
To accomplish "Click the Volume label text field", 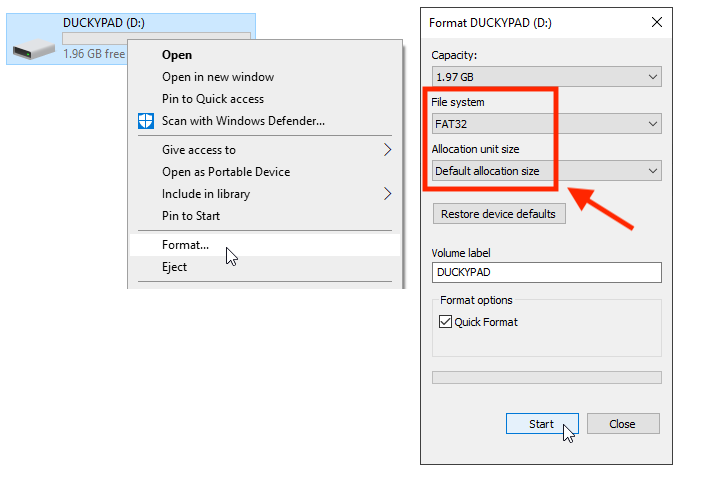I will pos(547,272).
